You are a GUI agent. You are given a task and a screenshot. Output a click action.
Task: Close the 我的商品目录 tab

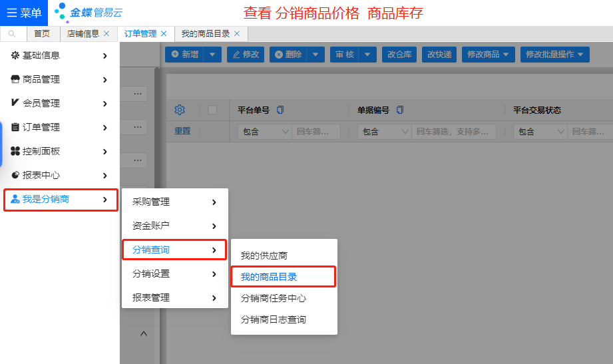236,33
